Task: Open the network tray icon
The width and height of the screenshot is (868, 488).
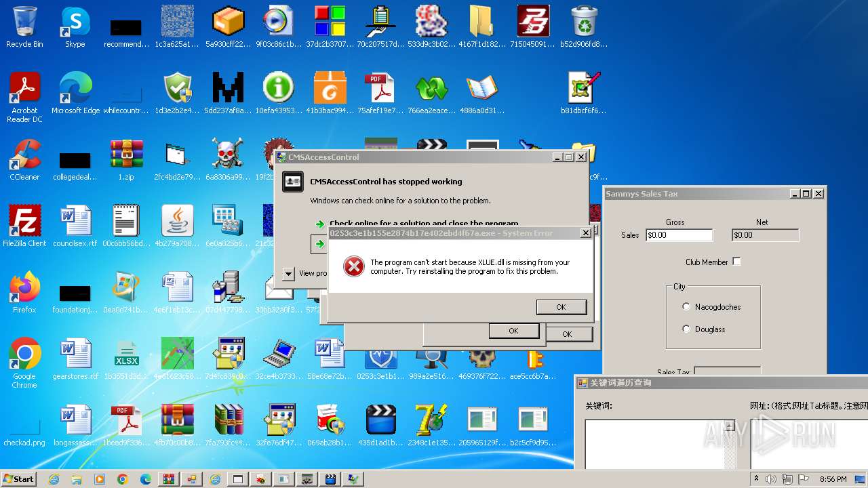Action: tap(787, 479)
